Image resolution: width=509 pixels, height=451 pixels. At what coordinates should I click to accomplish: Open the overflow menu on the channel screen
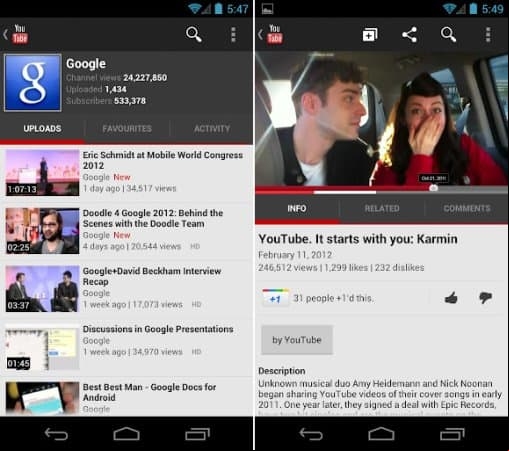click(x=233, y=34)
